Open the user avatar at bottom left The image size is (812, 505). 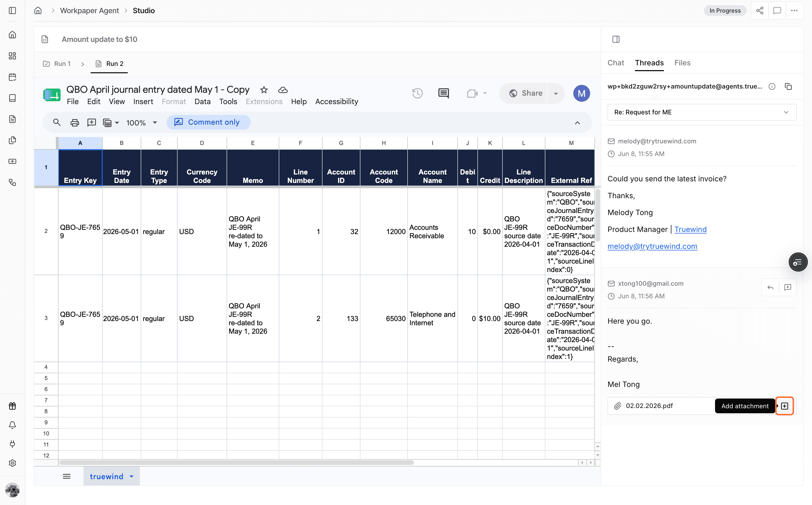(12, 490)
